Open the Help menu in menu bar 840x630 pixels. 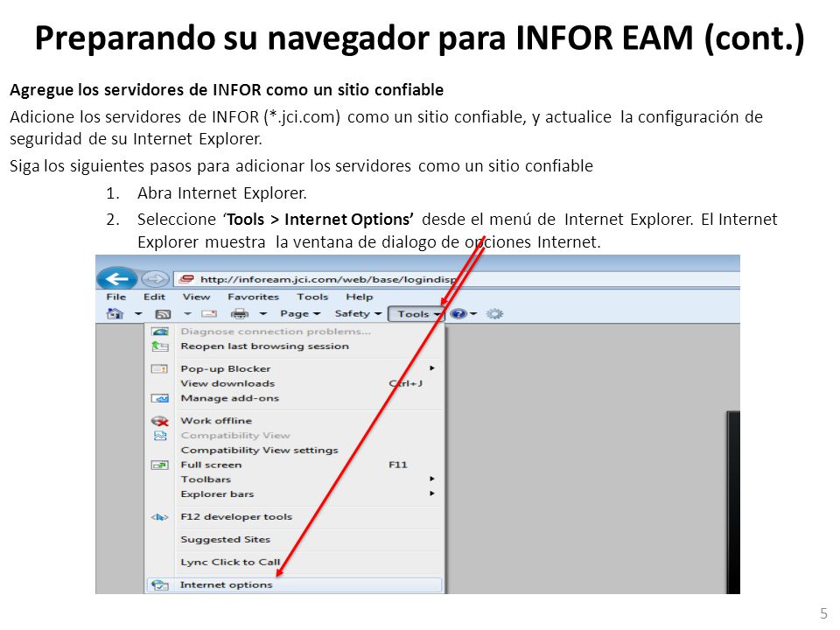point(359,297)
